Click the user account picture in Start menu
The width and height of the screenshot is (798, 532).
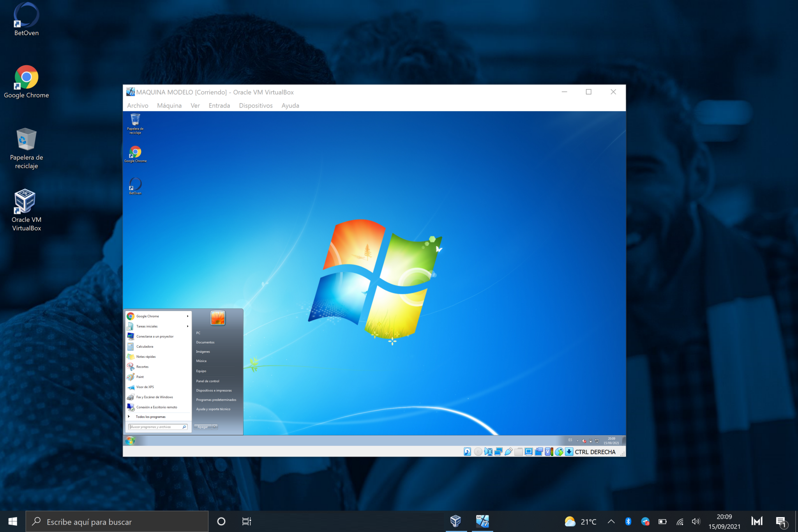click(x=218, y=318)
